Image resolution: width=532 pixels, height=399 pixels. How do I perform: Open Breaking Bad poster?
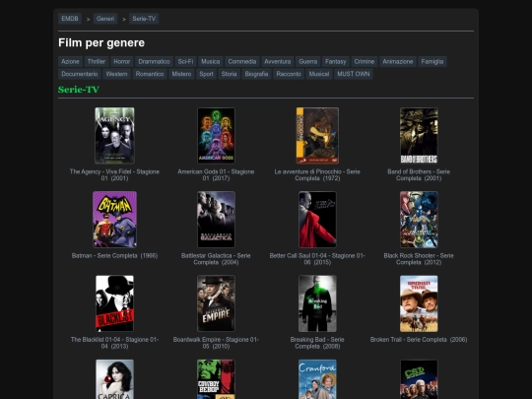point(317,303)
